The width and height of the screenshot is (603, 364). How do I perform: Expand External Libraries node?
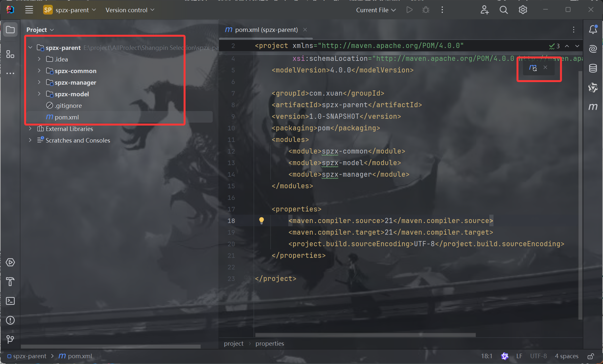[x=30, y=129]
